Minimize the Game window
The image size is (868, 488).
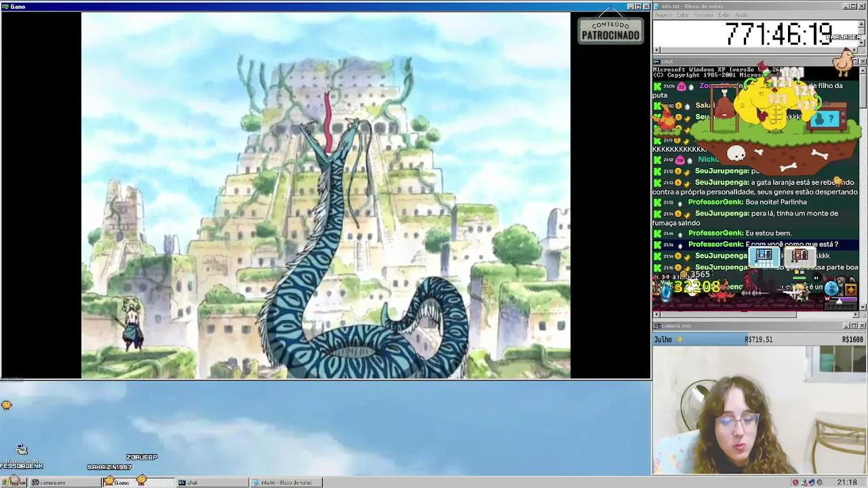pos(631,7)
